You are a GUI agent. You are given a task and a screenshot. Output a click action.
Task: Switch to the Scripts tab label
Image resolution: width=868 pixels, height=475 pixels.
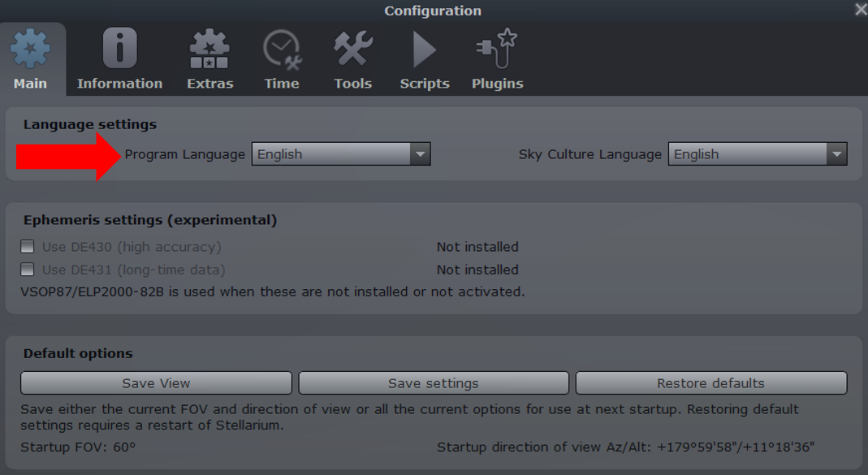424,84
